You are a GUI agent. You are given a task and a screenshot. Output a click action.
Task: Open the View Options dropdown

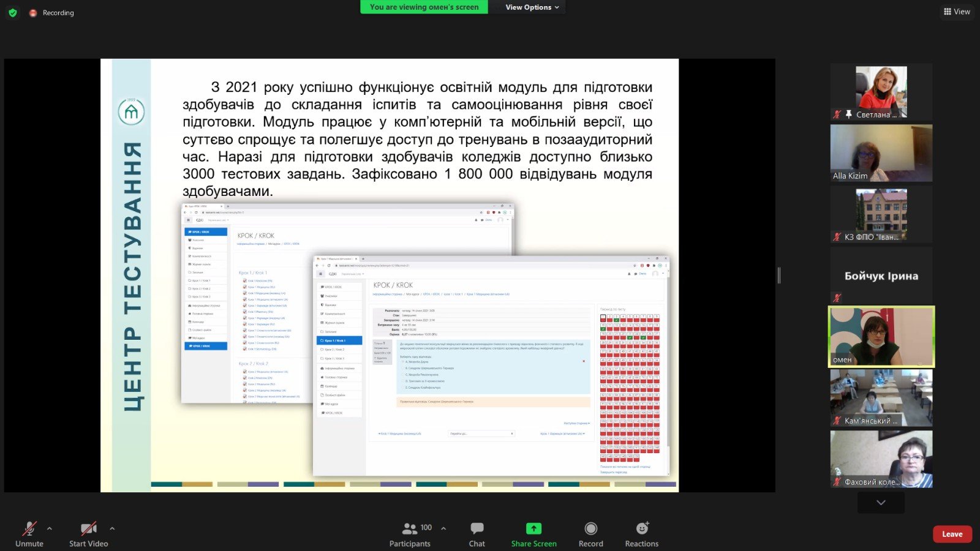[532, 7]
